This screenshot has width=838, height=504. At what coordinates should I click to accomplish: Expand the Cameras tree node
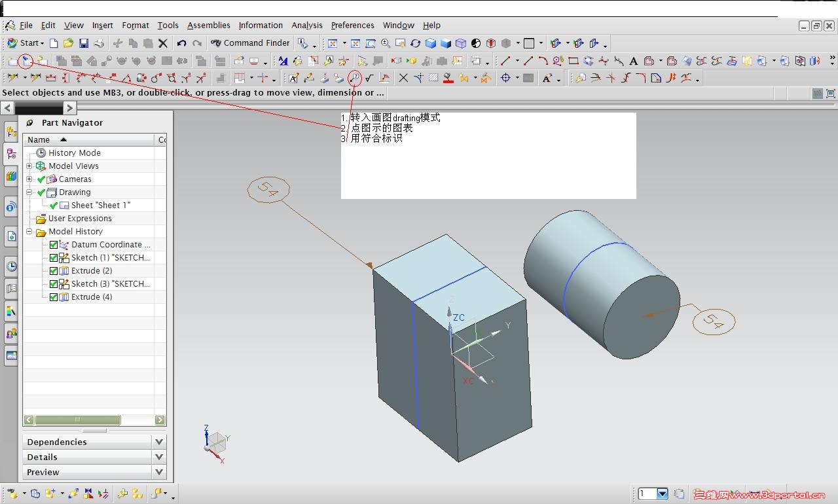(29, 179)
